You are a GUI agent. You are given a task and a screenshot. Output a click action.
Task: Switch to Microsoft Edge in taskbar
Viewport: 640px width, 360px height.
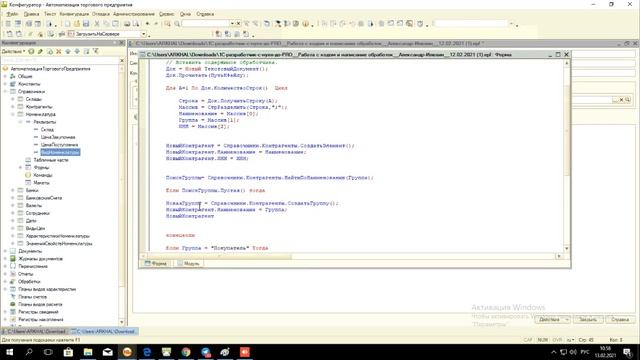147,352
